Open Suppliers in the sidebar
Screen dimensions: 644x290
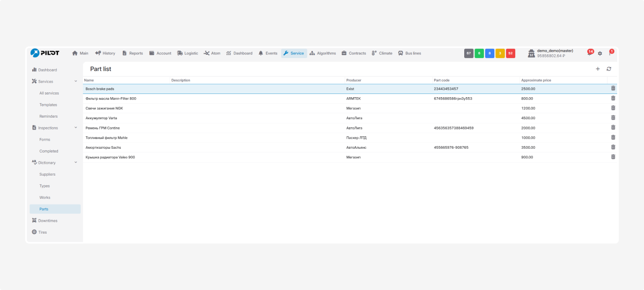tap(47, 175)
